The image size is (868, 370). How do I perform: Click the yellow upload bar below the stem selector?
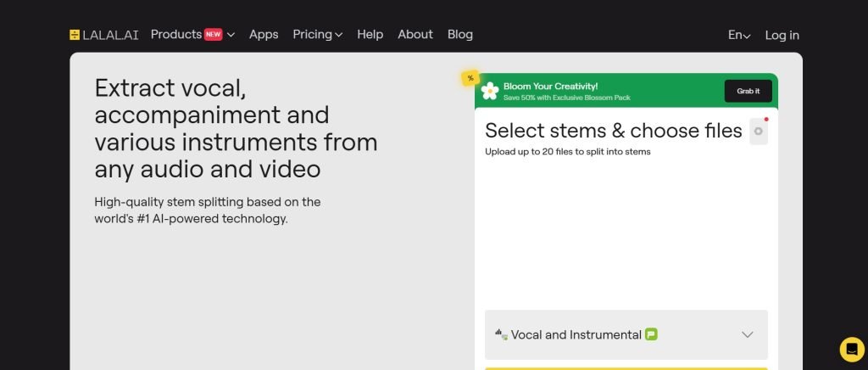[626, 368]
